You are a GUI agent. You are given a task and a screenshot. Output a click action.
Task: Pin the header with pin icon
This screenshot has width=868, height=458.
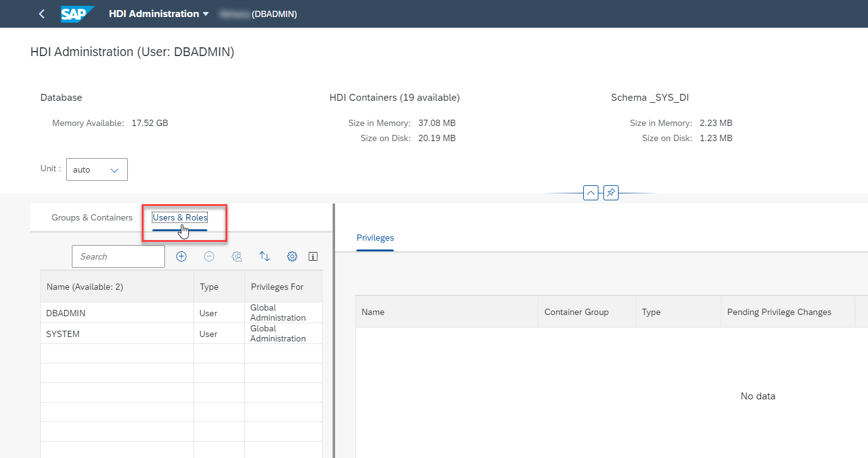(611, 193)
